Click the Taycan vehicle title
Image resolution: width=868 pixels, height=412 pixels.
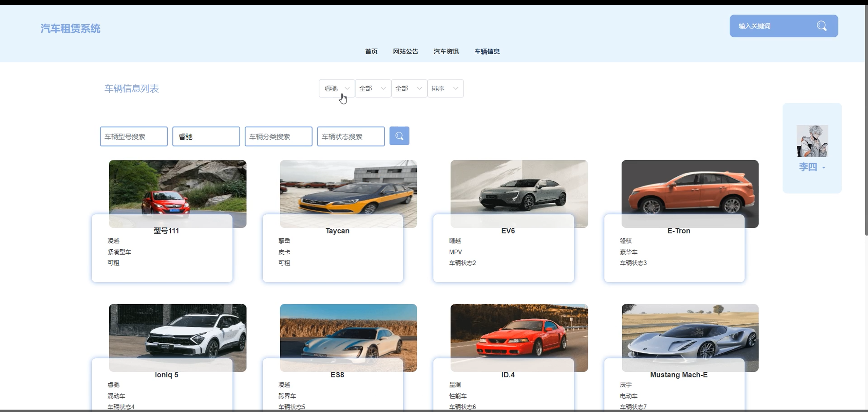point(337,231)
